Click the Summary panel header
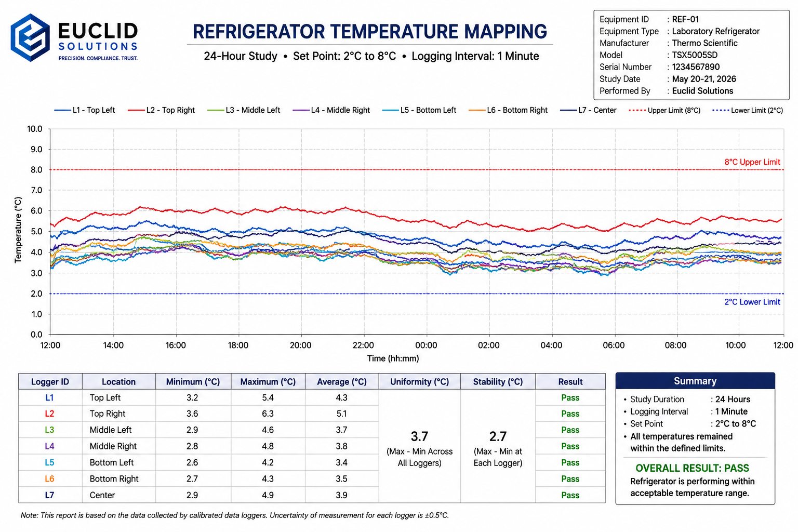798x532 pixels. [x=695, y=381]
